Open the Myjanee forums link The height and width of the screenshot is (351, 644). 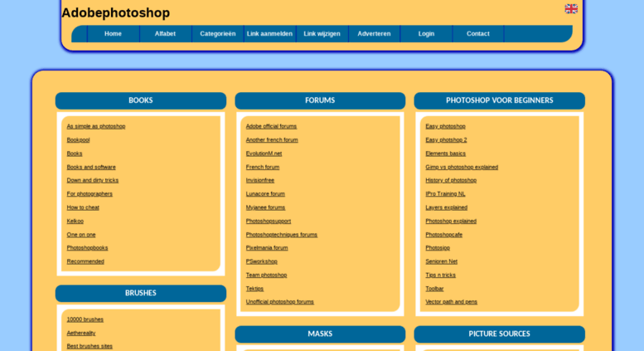point(265,207)
